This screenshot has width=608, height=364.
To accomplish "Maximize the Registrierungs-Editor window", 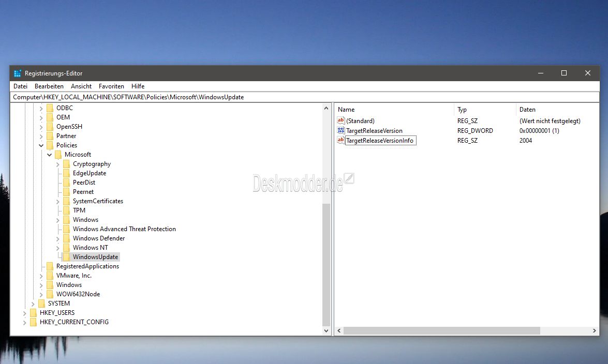I will click(564, 73).
